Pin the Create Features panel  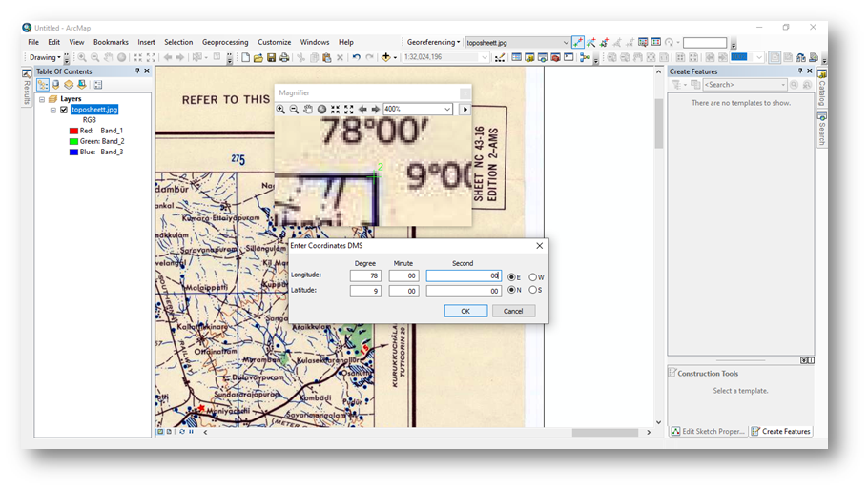coord(800,71)
